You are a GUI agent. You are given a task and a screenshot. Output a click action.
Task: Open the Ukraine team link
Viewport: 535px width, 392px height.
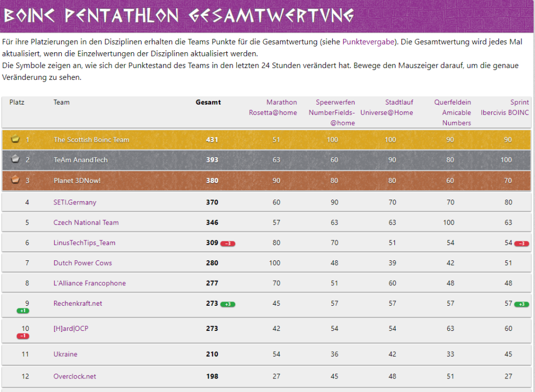pos(65,354)
